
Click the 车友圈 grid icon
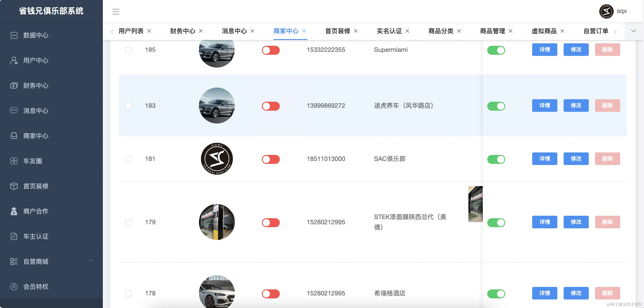14,161
